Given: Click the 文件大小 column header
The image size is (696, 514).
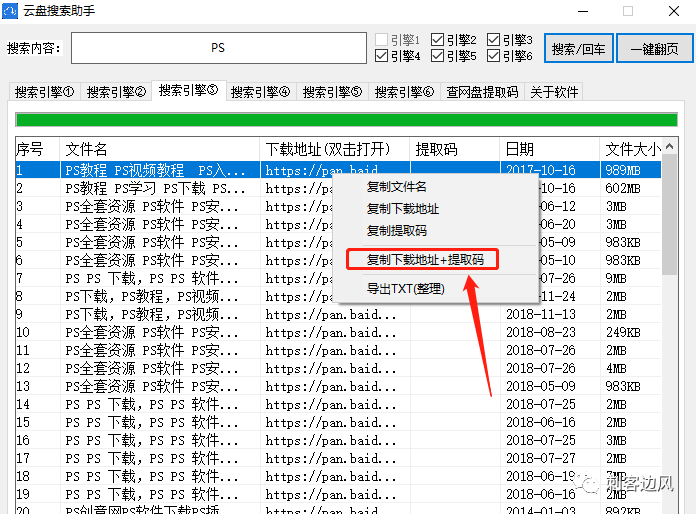Looking at the screenshot, I should point(631,149).
